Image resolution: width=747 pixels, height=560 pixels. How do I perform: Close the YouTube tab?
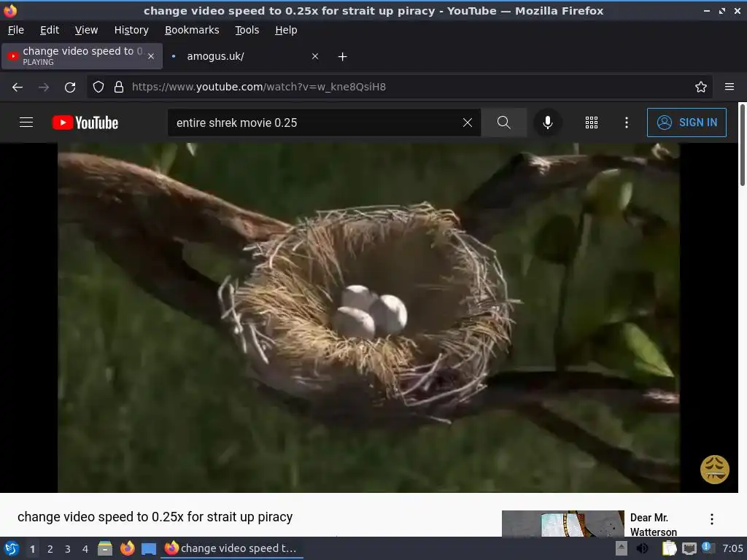(x=151, y=56)
